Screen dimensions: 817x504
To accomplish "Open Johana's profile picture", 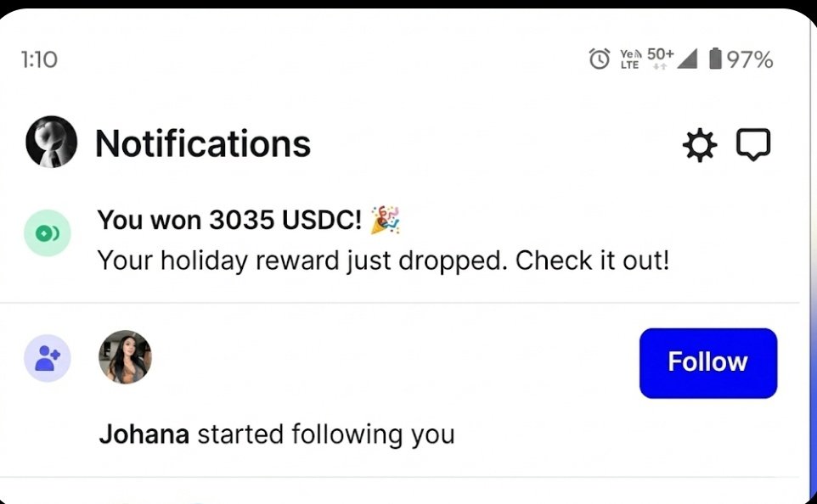I will coord(125,357).
